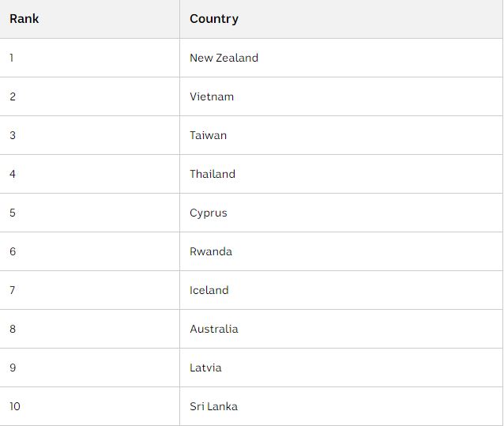The width and height of the screenshot is (504, 426).
Task: Select the New Zealand cell
Action: (x=341, y=58)
